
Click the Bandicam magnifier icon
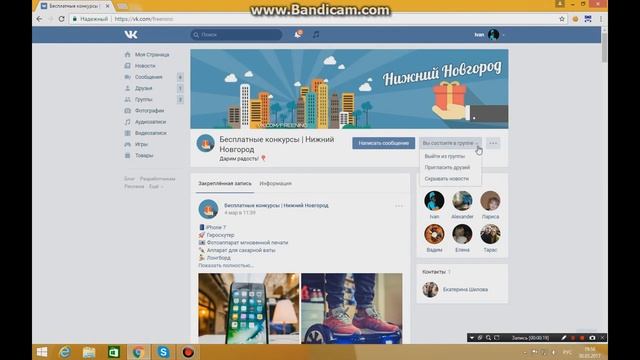click(x=488, y=338)
